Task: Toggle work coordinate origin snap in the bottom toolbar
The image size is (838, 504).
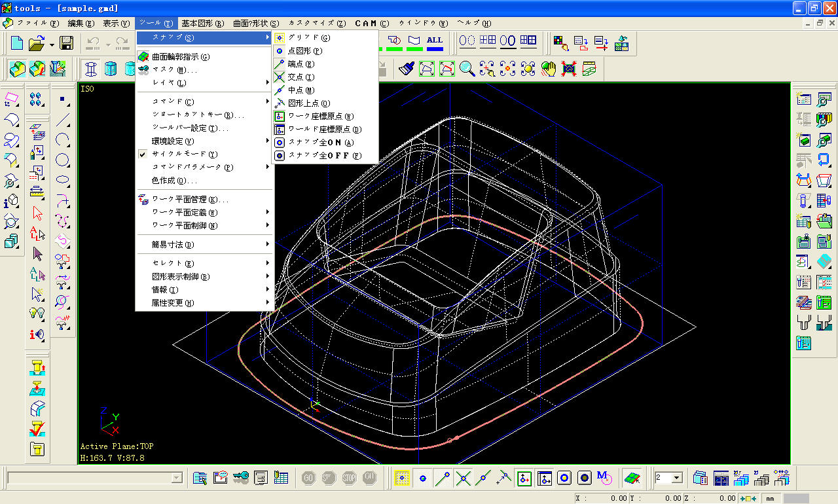Action: tap(524, 478)
